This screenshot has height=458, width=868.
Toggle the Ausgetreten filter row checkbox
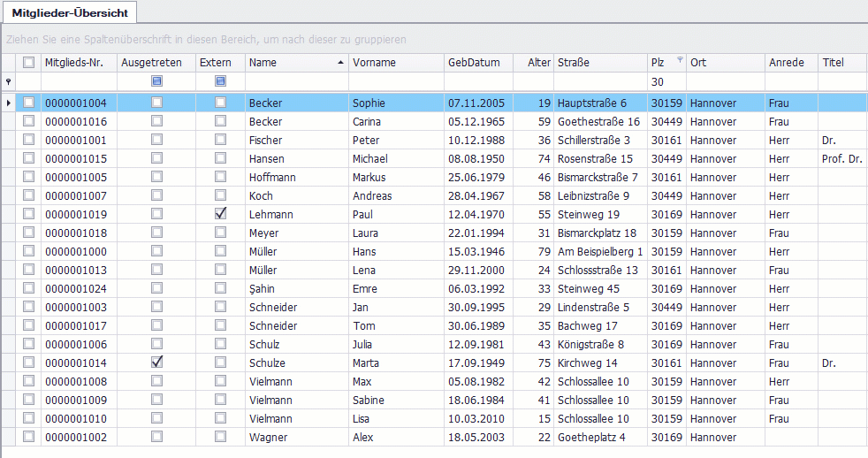(156, 81)
